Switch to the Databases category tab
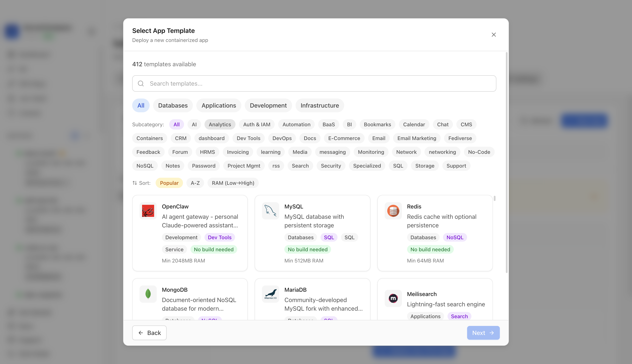Viewport: 632px width, 364px height. 173,105
